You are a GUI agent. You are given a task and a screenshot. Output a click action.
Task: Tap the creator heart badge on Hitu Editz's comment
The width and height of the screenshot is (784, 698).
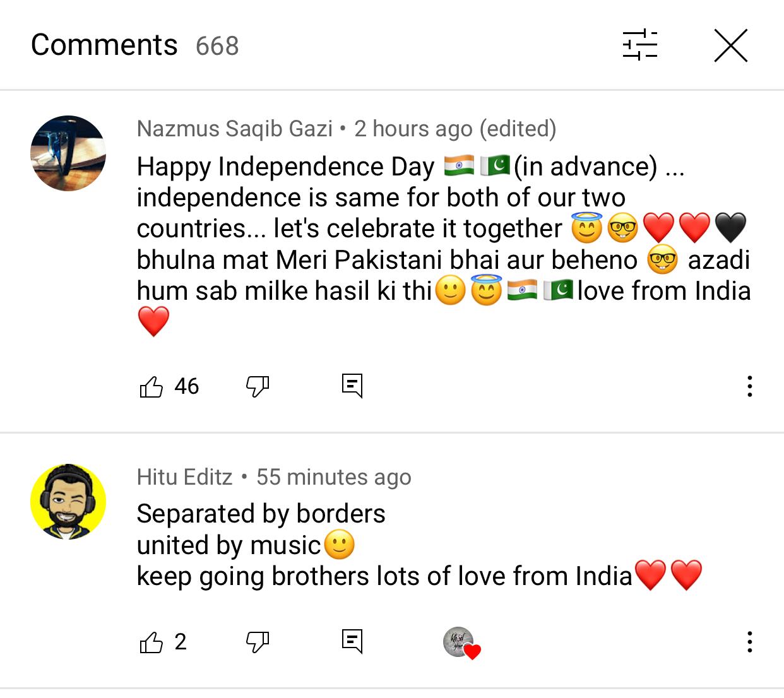pyautogui.click(x=461, y=643)
